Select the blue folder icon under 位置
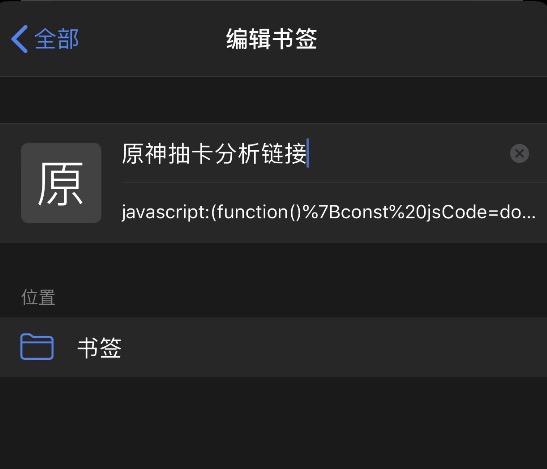Image resolution: width=547 pixels, height=469 pixels. [37, 347]
